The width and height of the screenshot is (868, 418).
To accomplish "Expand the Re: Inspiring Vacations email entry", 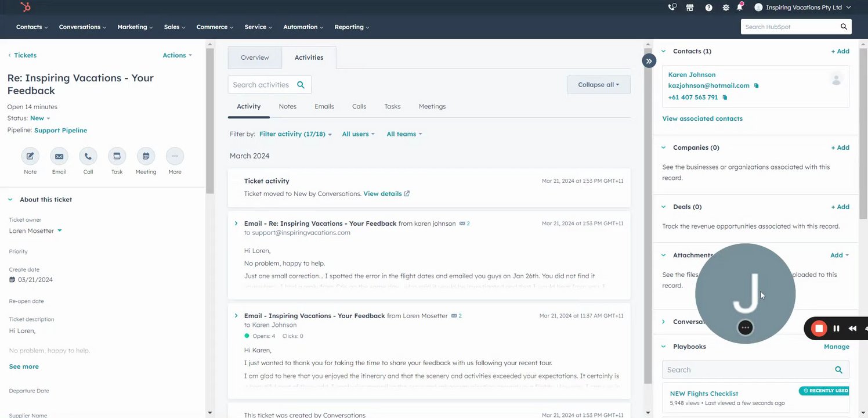I will click(236, 224).
